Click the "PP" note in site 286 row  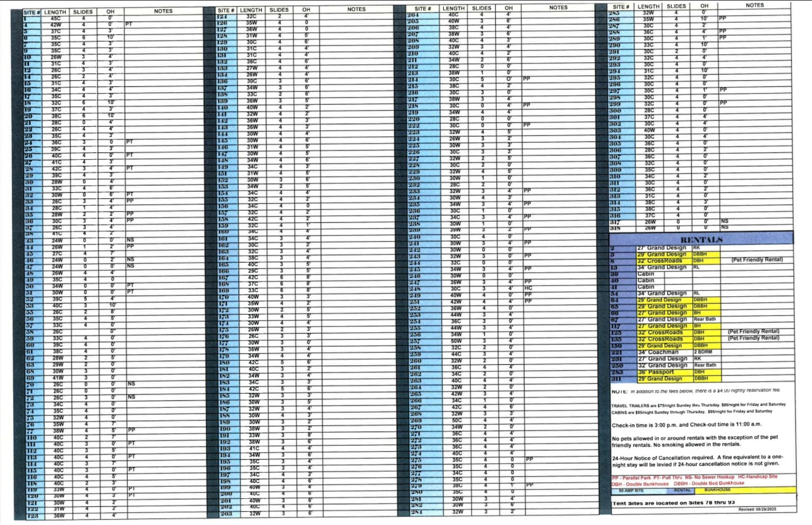[x=722, y=18]
